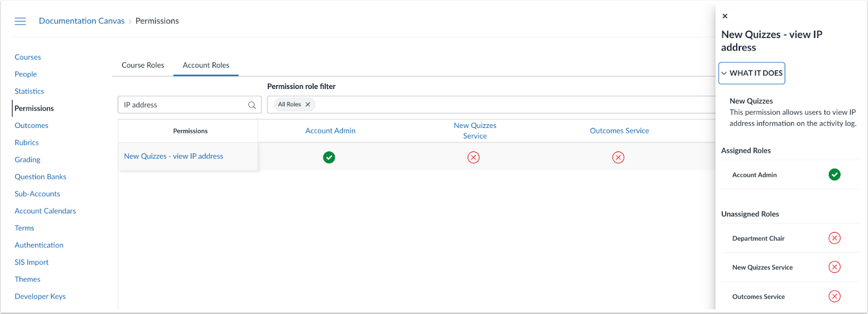Screen dimensions: 868x314
Task: Open the hamburger navigation menu
Action: (20, 21)
